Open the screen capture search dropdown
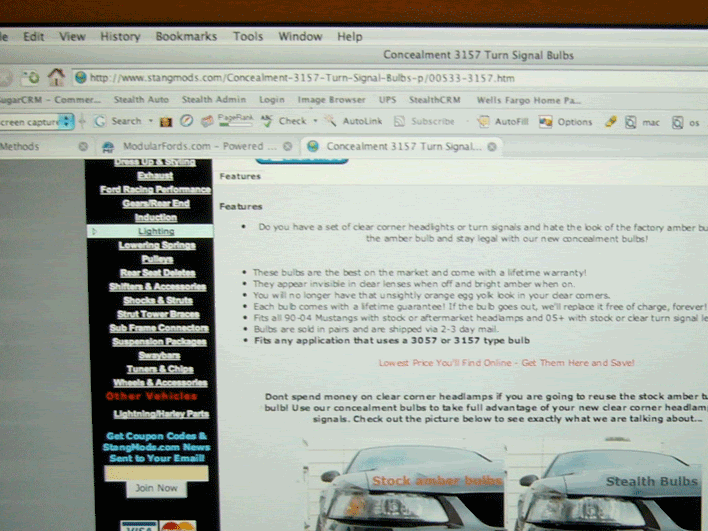The image size is (708, 531). 67,121
